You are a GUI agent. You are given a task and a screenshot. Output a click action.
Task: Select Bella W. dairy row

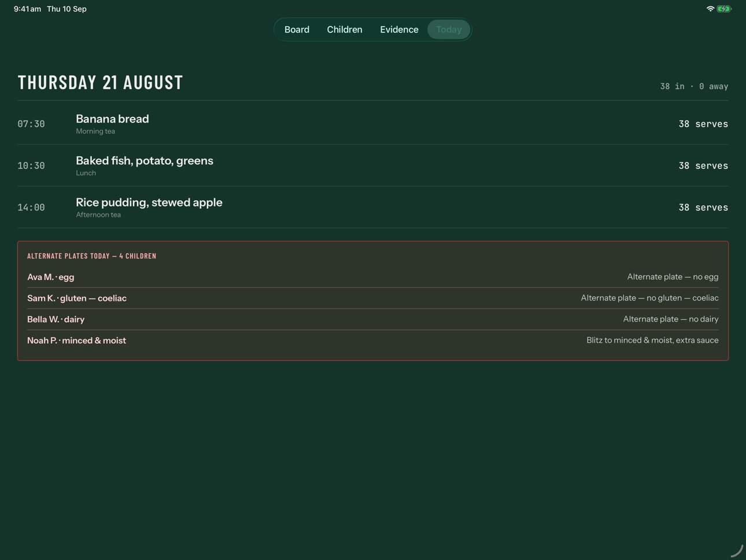[373, 319]
